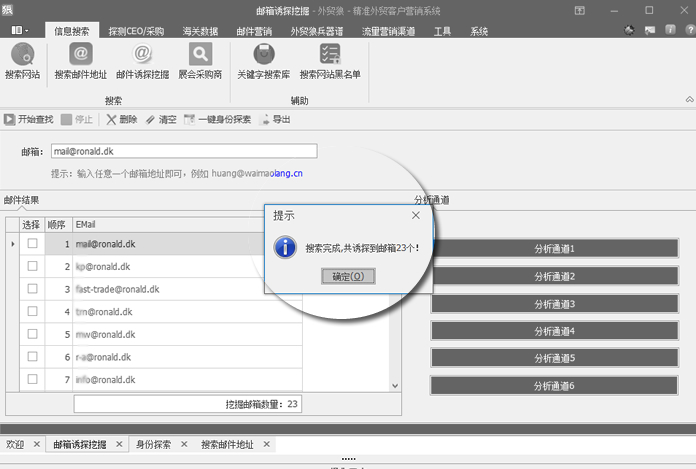Click 确定(O) in the dialog
The width and height of the screenshot is (696, 469).
coord(348,276)
